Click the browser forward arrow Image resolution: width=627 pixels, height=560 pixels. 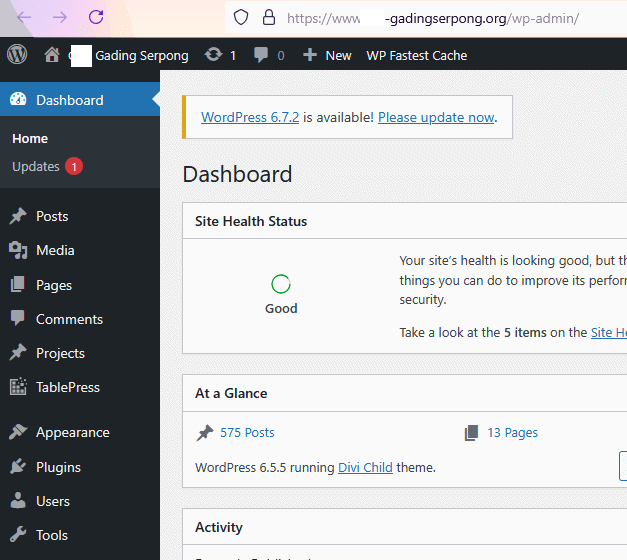pos(60,17)
